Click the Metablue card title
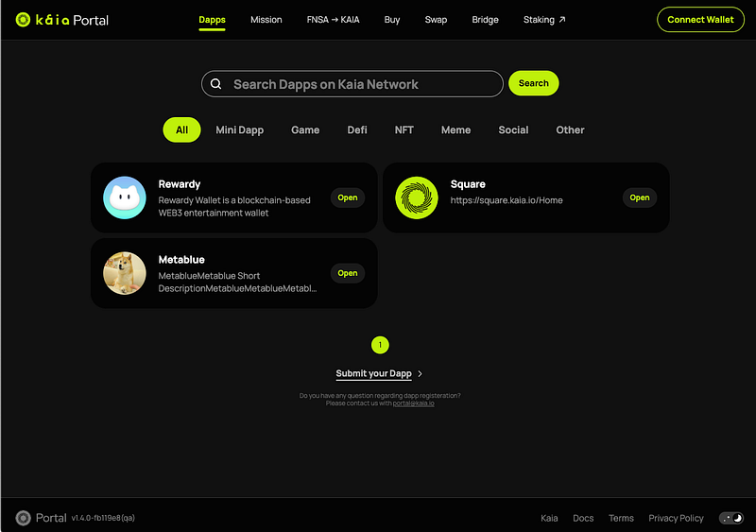Screen dimensions: 756x532 181,260
